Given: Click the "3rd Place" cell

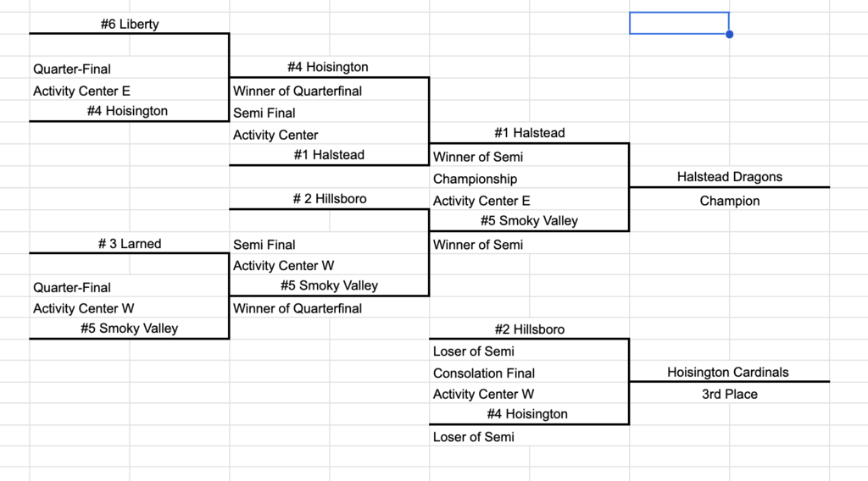Looking at the screenshot, I should (x=729, y=394).
